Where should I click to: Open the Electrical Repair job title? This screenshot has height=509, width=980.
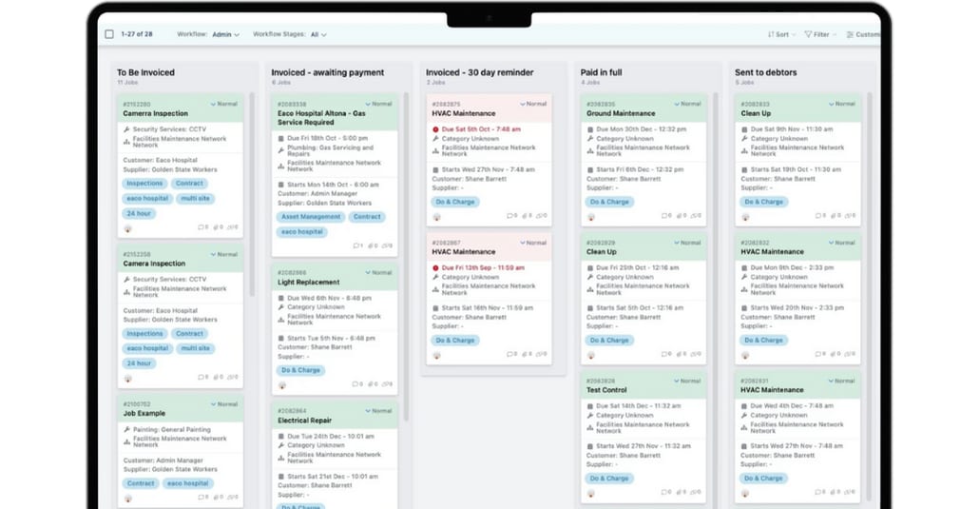tap(304, 421)
